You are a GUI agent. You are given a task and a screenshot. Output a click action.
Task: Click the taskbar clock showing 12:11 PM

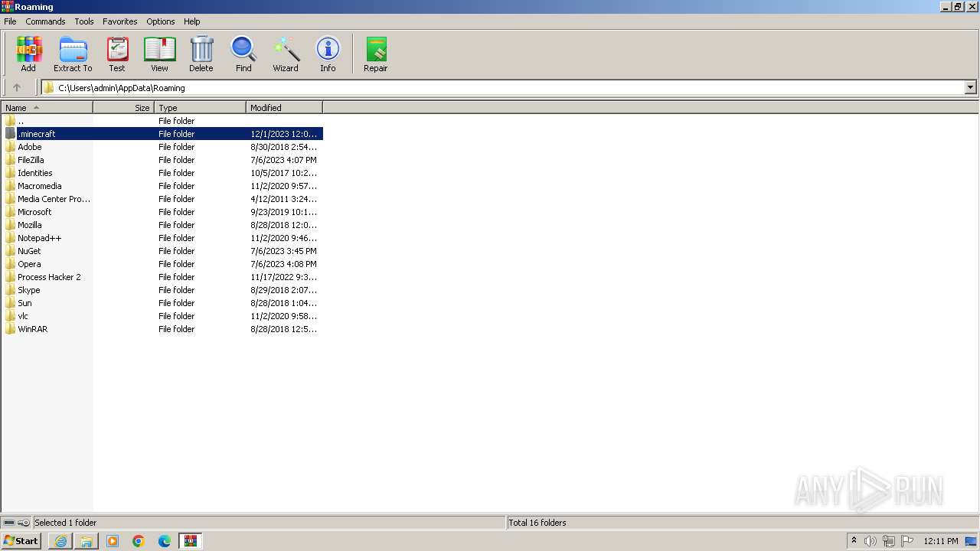pyautogui.click(x=941, y=541)
